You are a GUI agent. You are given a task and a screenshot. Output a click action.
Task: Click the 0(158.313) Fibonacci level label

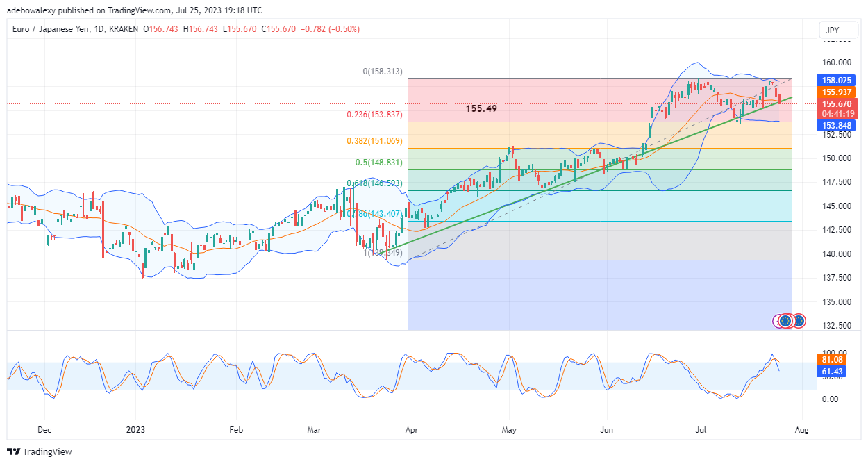[x=383, y=72]
